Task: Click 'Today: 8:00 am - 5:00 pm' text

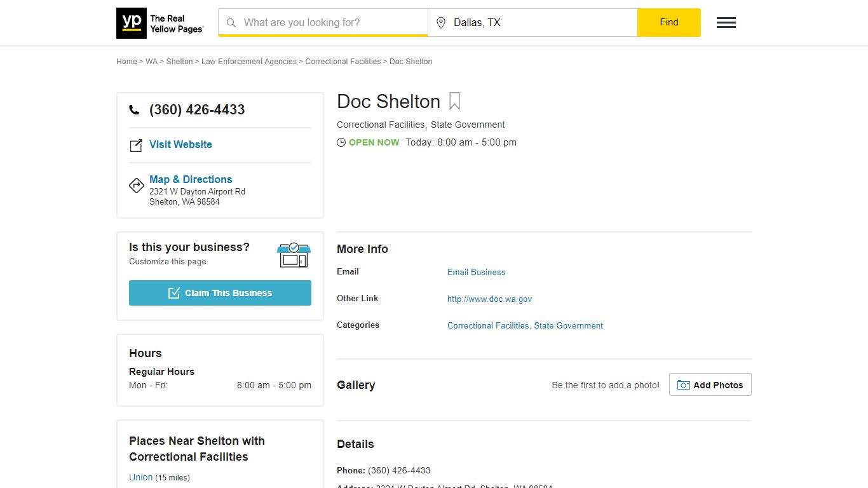Action: click(461, 142)
